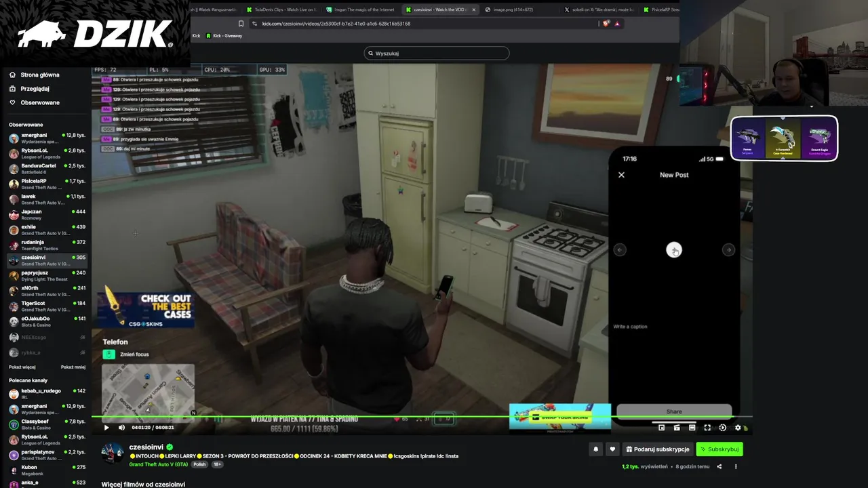
Task: Expand list with Pokaż więcej
Action: pyautogui.click(x=22, y=367)
